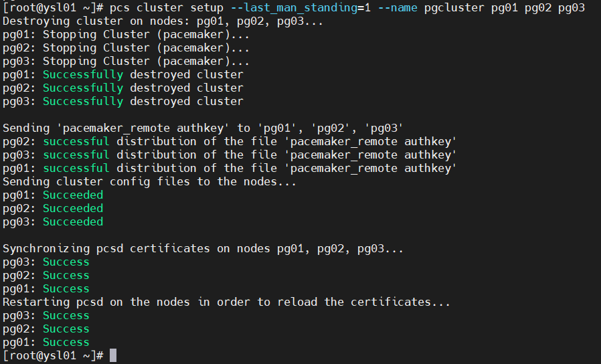Click 'pg03: Success' under Restarting pcsd
This screenshot has width=601, height=364.
point(46,316)
